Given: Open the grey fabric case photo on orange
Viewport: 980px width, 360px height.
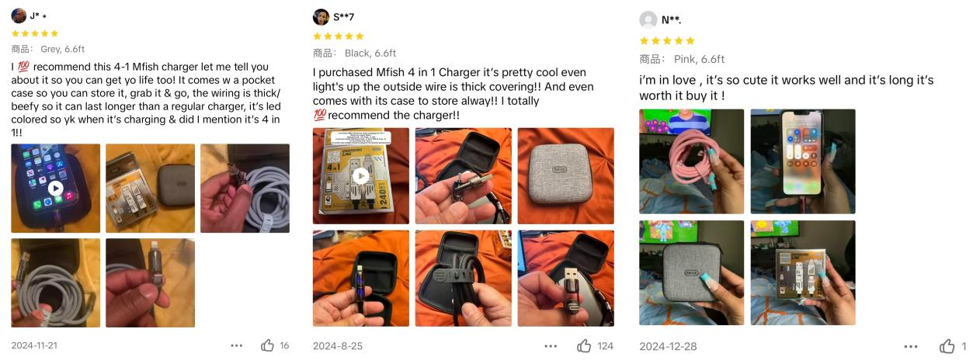Looking at the screenshot, I should point(565,176).
